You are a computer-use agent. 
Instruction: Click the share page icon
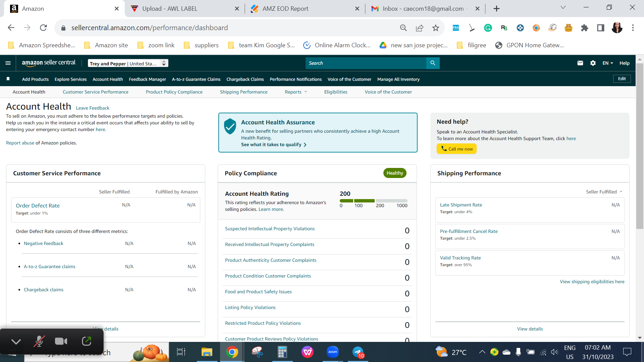[x=420, y=28]
